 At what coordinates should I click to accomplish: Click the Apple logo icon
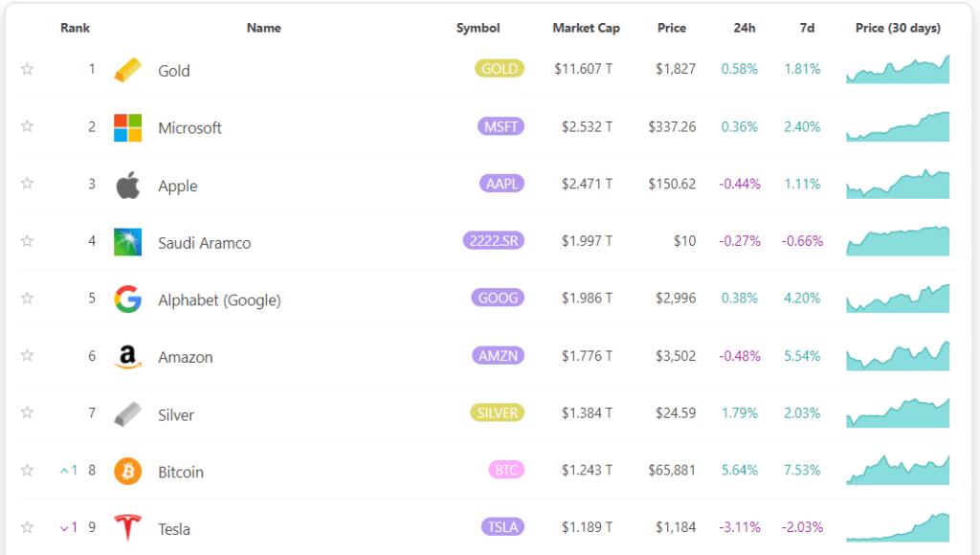127,185
